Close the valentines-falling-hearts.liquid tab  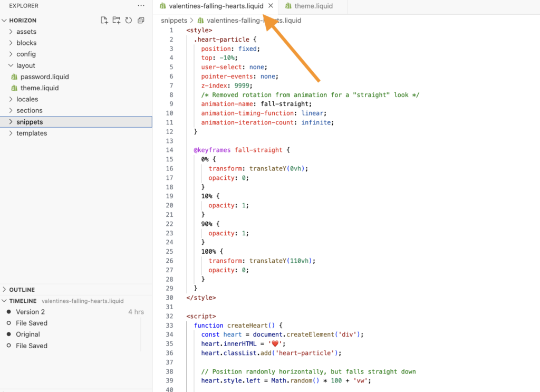point(271,6)
